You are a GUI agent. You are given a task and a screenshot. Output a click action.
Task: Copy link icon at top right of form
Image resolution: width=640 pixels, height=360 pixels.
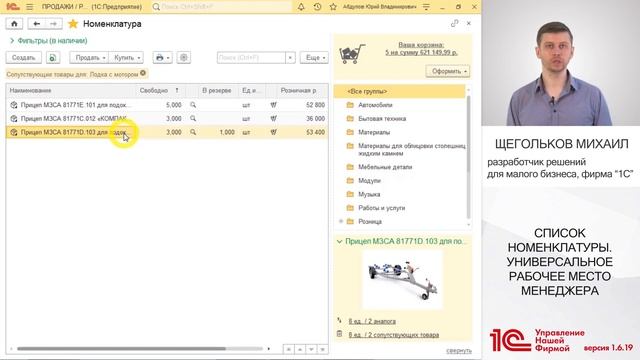454,24
